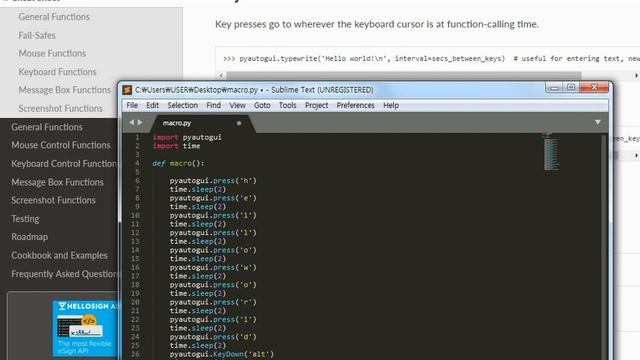Open Keyboard Control Functions link

coord(64,164)
